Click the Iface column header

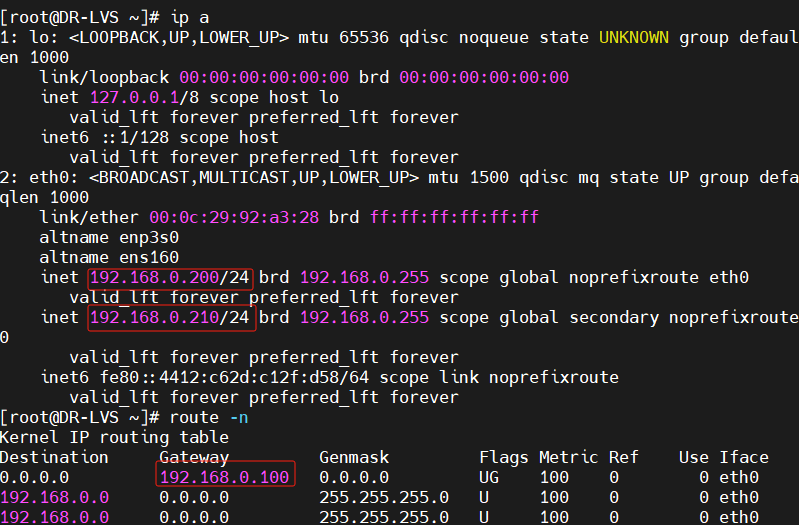click(744, 458)
